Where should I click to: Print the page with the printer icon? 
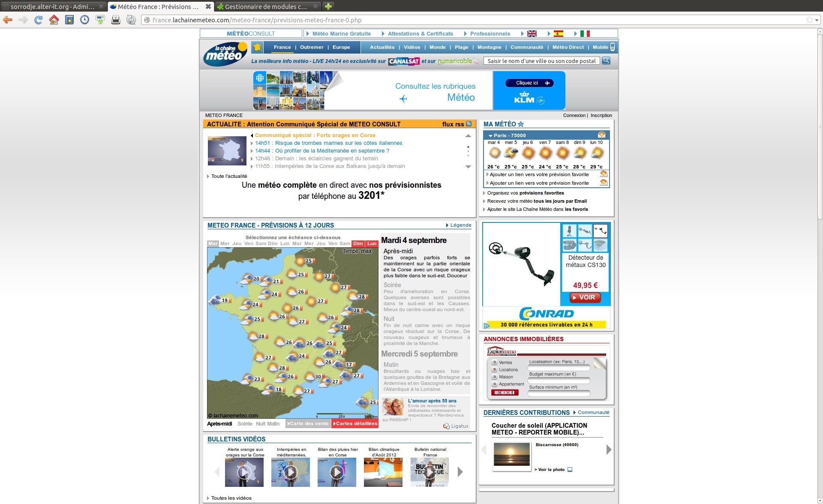pyautogui.click(x=116, y=20)
